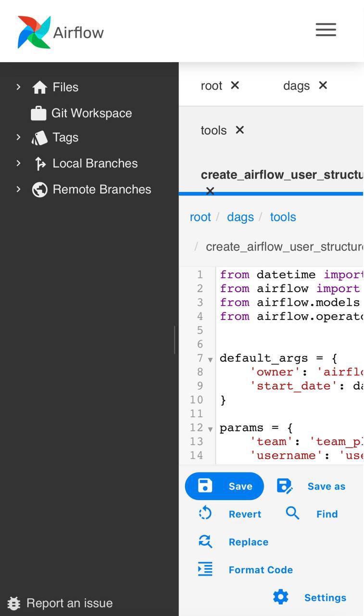364x616 pixels.
Task: Fold the params block at line 12
Action: pos(210,429)
